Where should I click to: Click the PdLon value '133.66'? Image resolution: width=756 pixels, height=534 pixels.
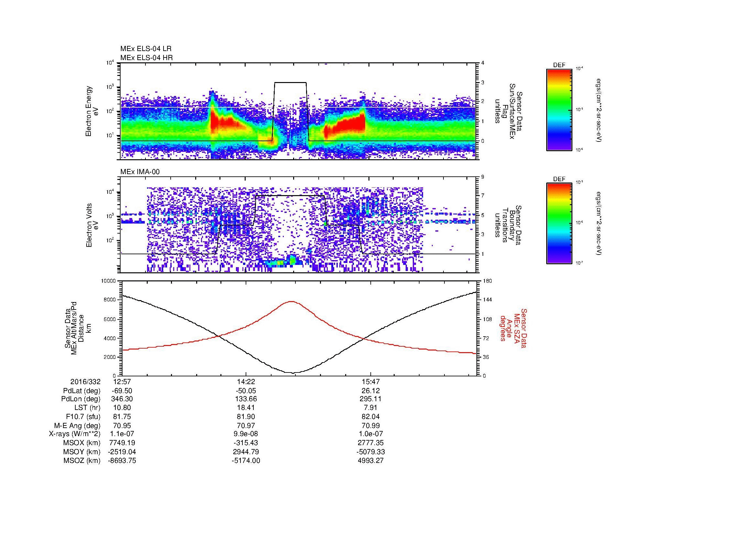tap(246, 399)
